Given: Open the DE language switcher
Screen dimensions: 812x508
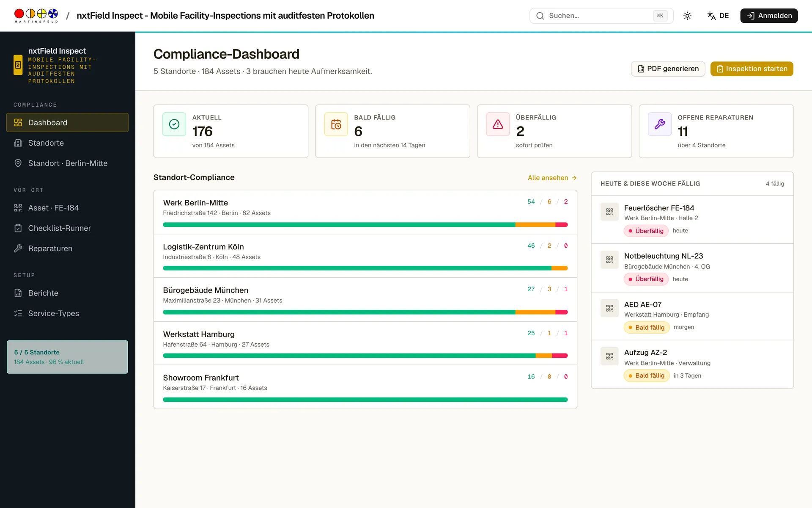Looking at the screenshot, I should [x=718, y=16].
